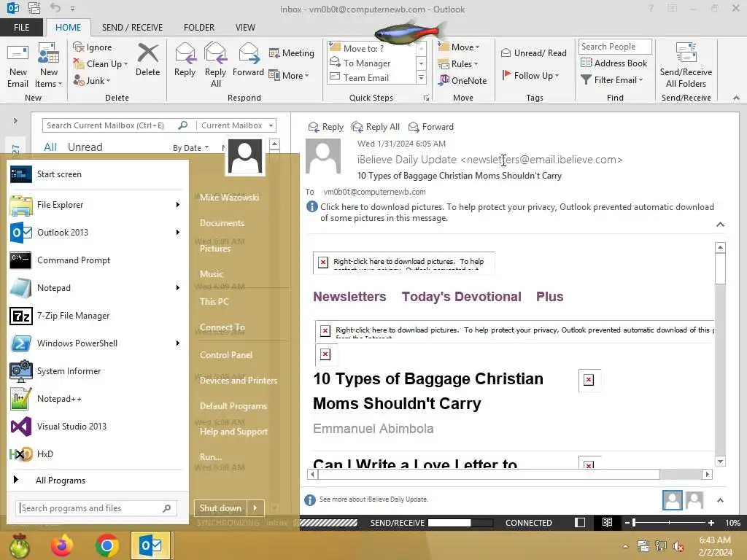This screenshot has height=560, width=747.
Task: Forward from reading pane
Action: [430, 127]
